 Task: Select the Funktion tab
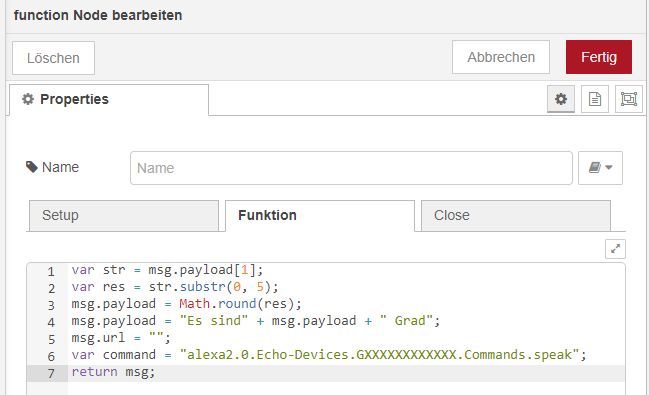(x=320, y=215)
